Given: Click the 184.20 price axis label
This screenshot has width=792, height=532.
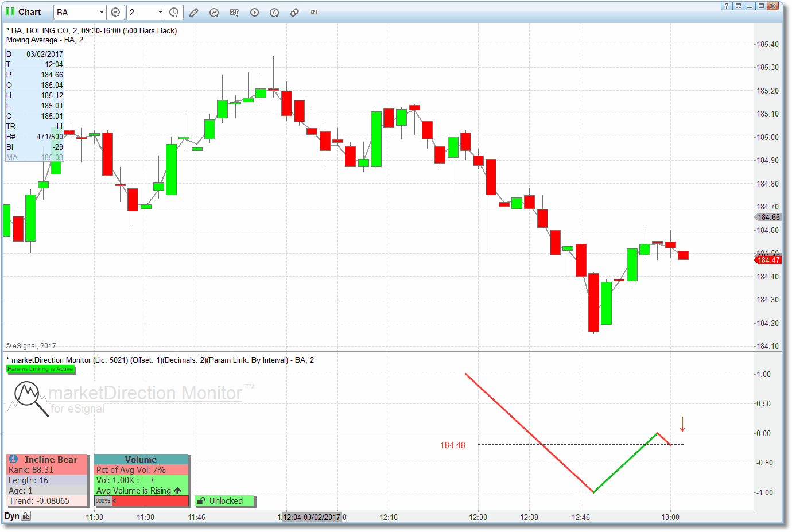Looking at the screenshot, I should tap(768, 323).
